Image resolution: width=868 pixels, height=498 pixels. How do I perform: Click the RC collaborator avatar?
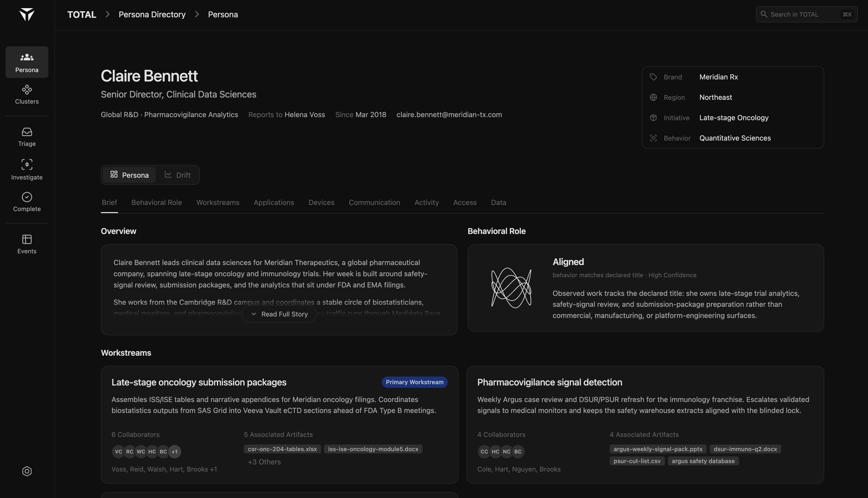tap(130, 451)
